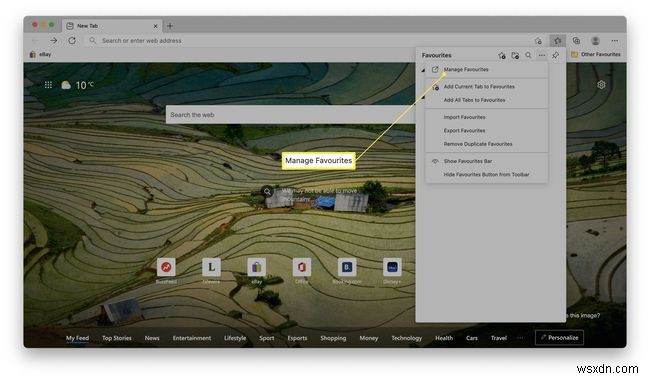This screenshot has width=650, height=379.
Task: Expand more feed categories ellipsis after Travel
Action: click(520, 338)
